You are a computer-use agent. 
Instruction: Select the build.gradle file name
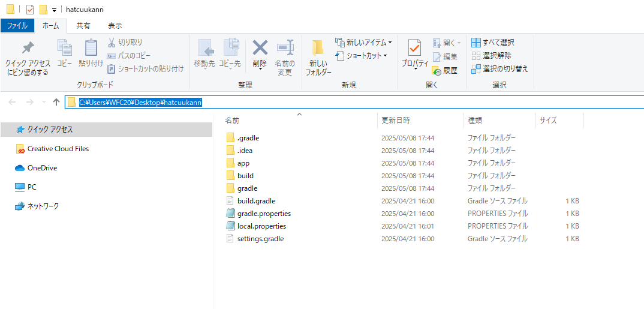[256, 201]
